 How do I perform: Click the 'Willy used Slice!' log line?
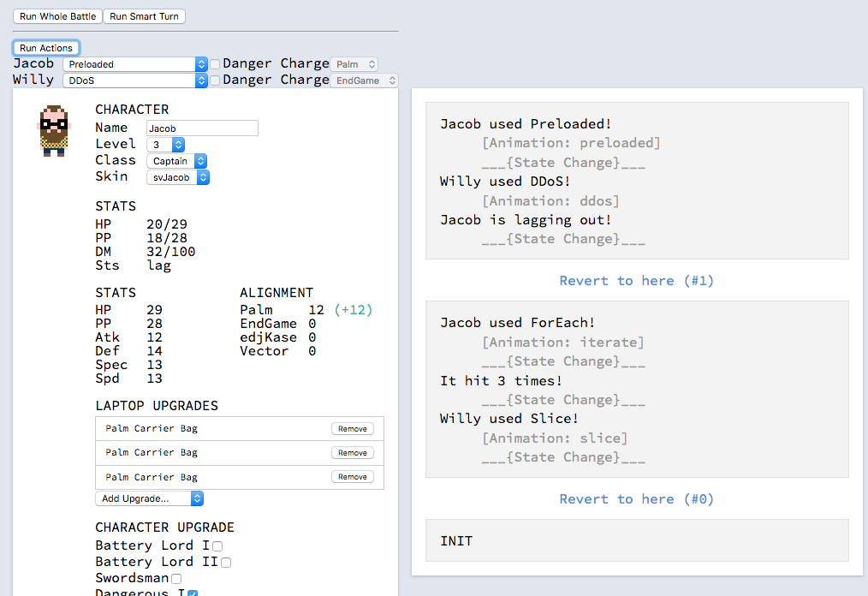coord(509,418)
